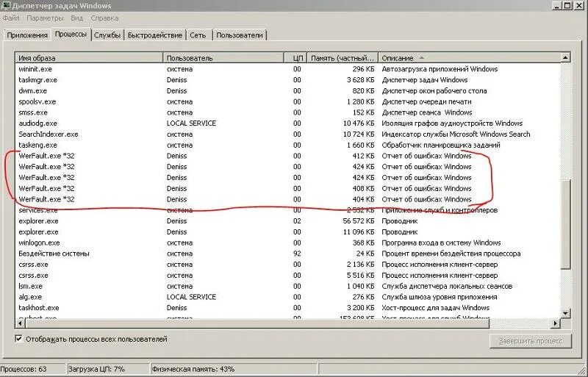This screenshot has height=377, width=588.
Task: Select the WerFault.exe row using 404 КБ
Action: pos(288,199)
